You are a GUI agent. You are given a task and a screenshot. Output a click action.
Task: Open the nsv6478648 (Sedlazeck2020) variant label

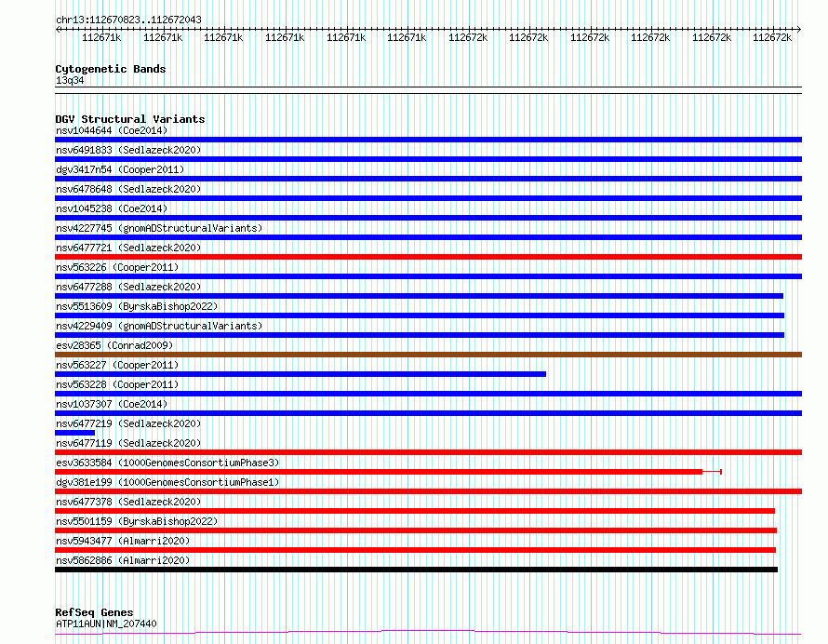pos(128,189)
